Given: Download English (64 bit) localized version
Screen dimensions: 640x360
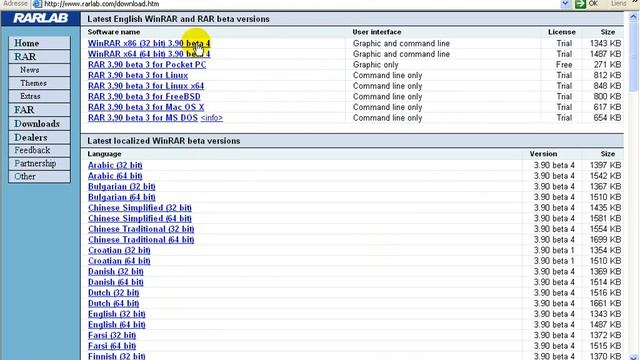Looking at the screenshot, I should tap(117, 324).
